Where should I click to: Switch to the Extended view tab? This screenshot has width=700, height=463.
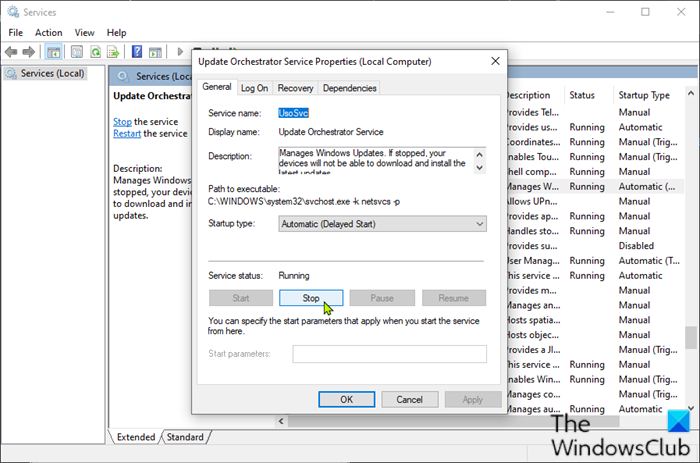(x=136, y=437)
